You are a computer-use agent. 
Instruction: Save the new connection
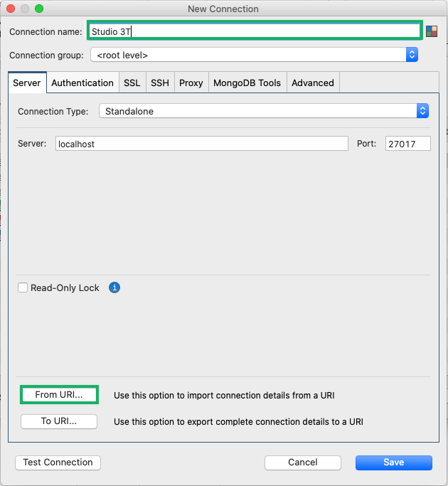click(x=394, y=463)
